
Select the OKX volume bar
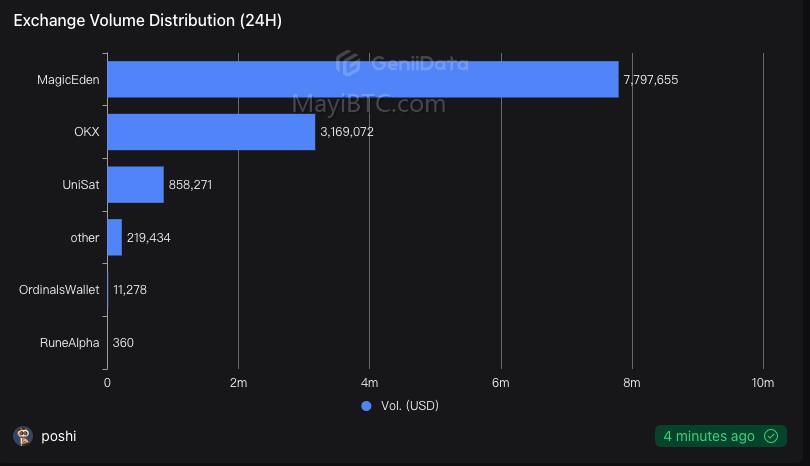click(x=211, y=132)
